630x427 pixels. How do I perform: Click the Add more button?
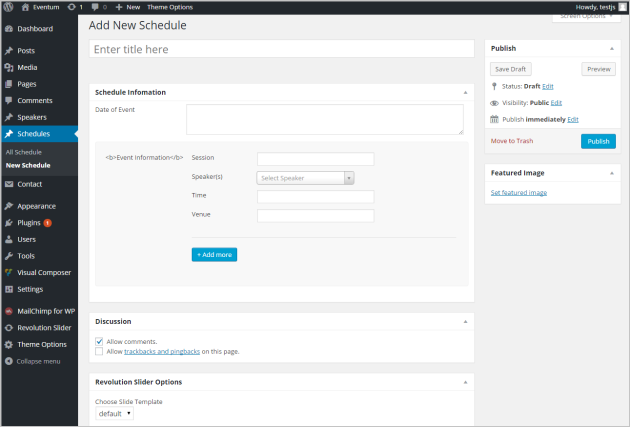click(214, 255)
